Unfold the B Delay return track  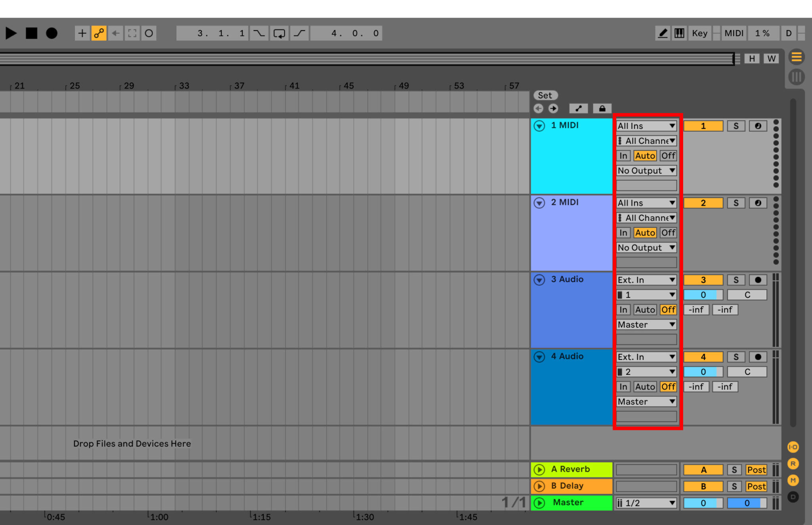point(539,487)
